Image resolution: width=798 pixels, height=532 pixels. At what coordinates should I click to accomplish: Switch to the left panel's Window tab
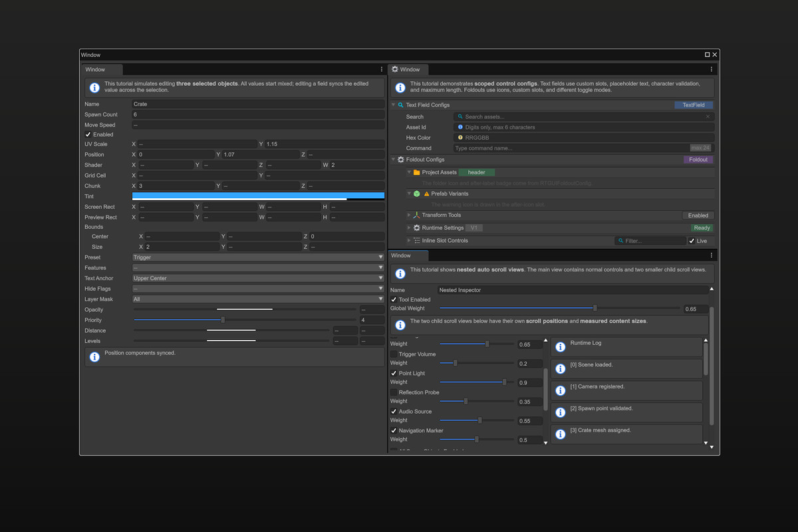(x=102, y=69)
